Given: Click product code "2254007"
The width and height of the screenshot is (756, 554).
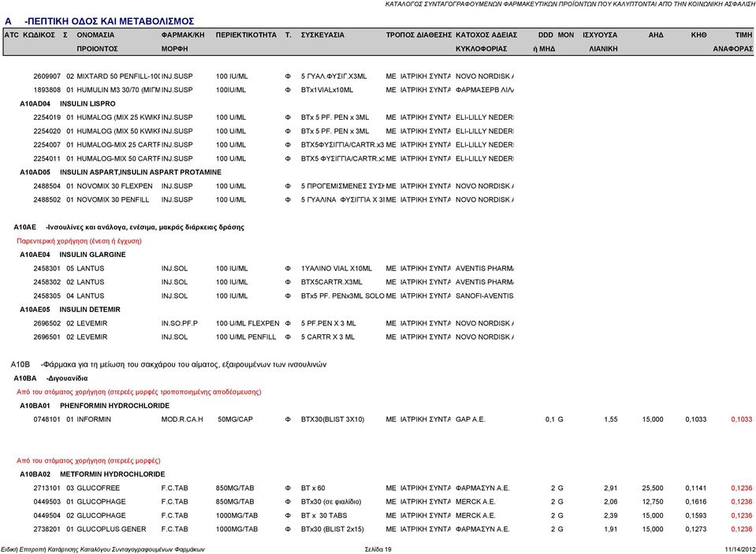Looking at the screenshot, I should 47,145.
